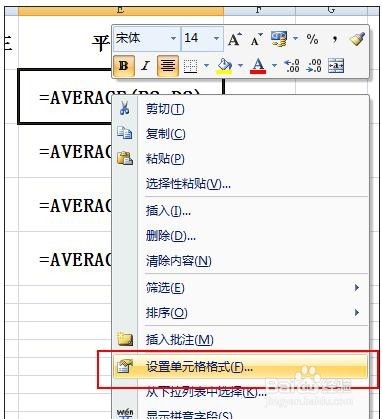Expand the font color dropdown arrow

point(274,65)
